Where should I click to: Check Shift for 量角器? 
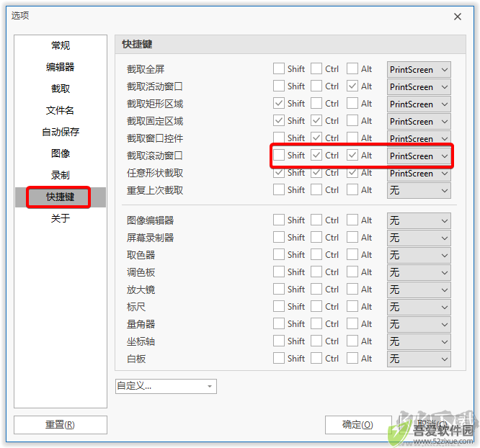coord(279,324)
